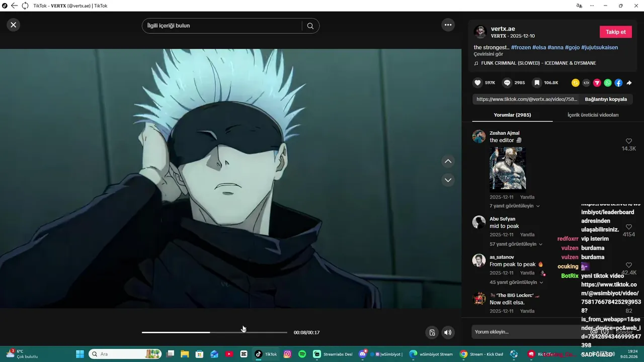The image size is (644, 362).
Task: Send to friends with red paper plane icon
Action: point(597,82)
